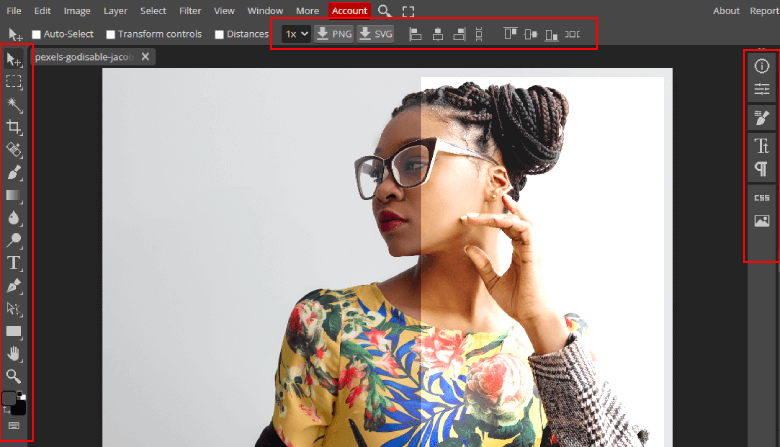Open the File menu
This screenshot has height=447, width=780.
click(x=14, y=11)
